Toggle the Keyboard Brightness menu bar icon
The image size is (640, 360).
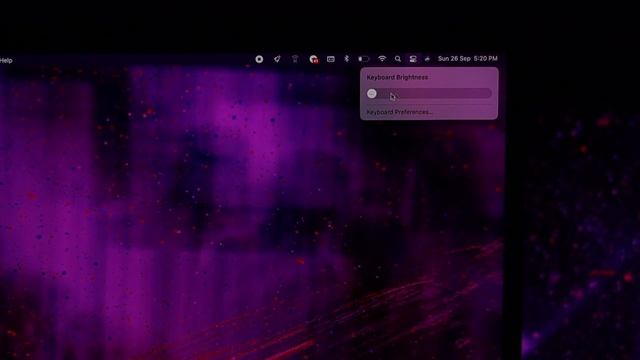[413, 59]
